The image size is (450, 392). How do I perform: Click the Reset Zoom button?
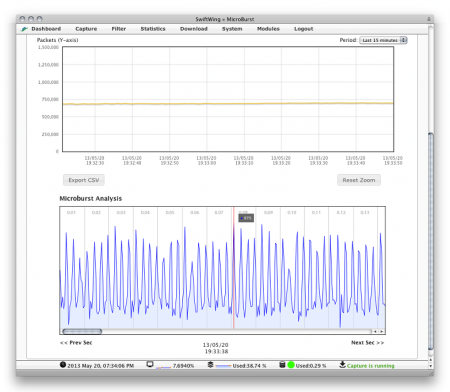359,180
